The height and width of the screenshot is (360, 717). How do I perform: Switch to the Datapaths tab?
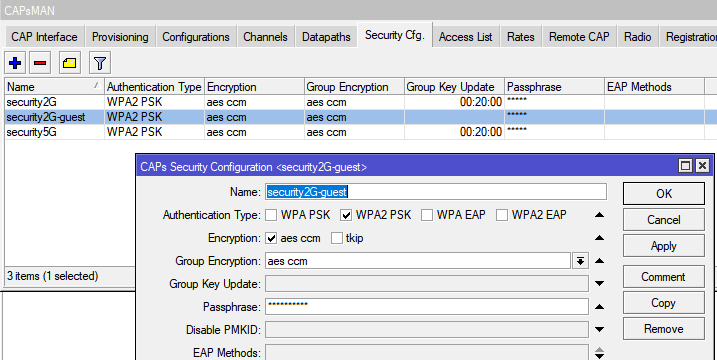point(326,37)
